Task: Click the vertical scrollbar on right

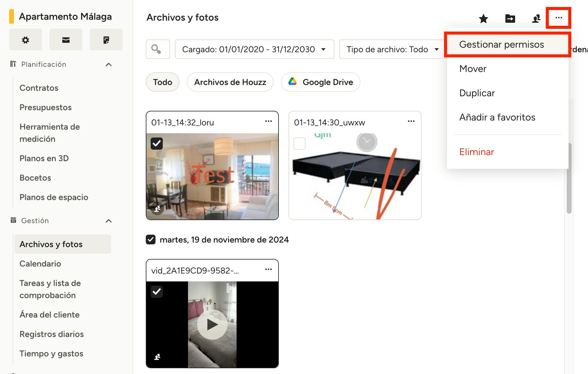Action: [569, 178]
